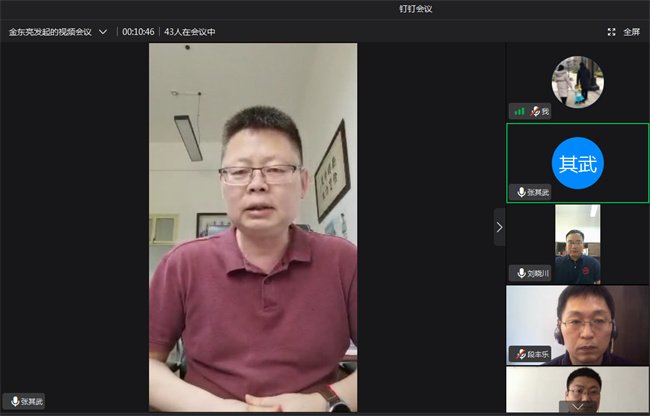Click the muted microphone icon next to 我

(x=535, y=111)
